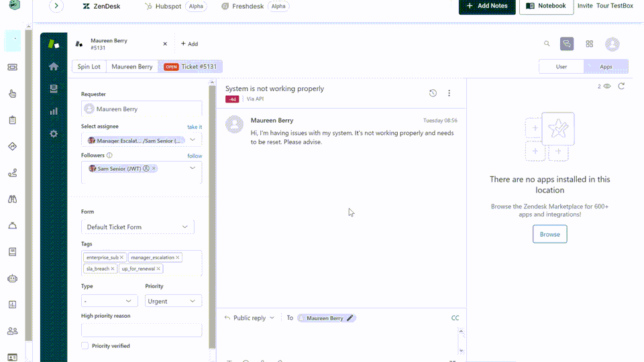The height and width of the screenshot is (362, 644).
Task: Open the Default Ticket Form dropdown
Action: pos(138,227)
